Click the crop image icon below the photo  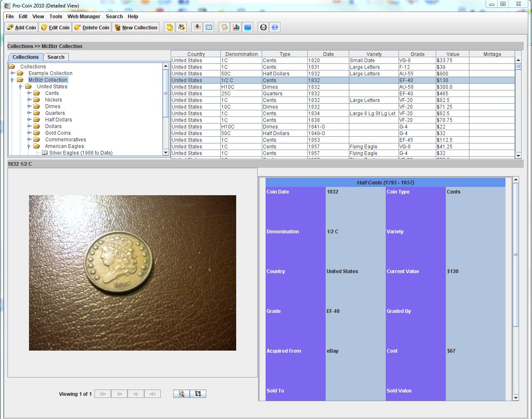198,394
